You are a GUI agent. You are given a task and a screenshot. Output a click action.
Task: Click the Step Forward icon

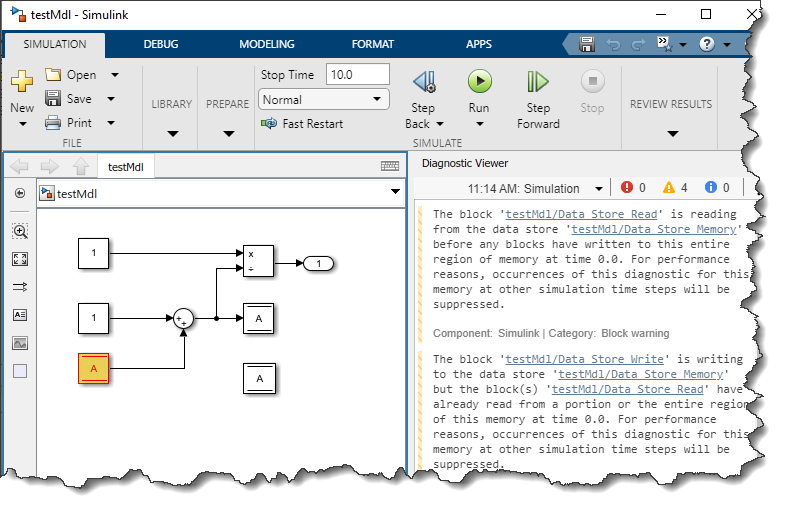538,82
